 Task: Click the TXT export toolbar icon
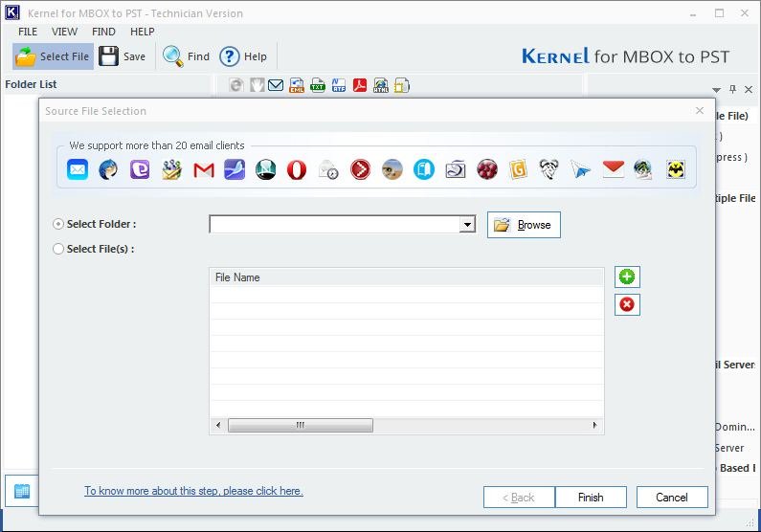[x=318, y=86]
